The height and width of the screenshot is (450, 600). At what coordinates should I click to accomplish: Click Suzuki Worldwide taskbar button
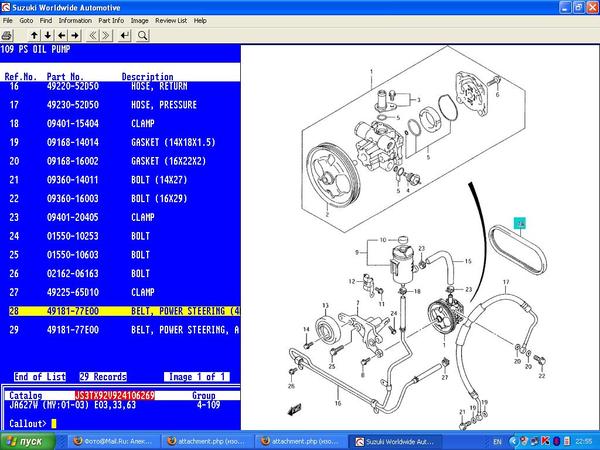[395, 442]
